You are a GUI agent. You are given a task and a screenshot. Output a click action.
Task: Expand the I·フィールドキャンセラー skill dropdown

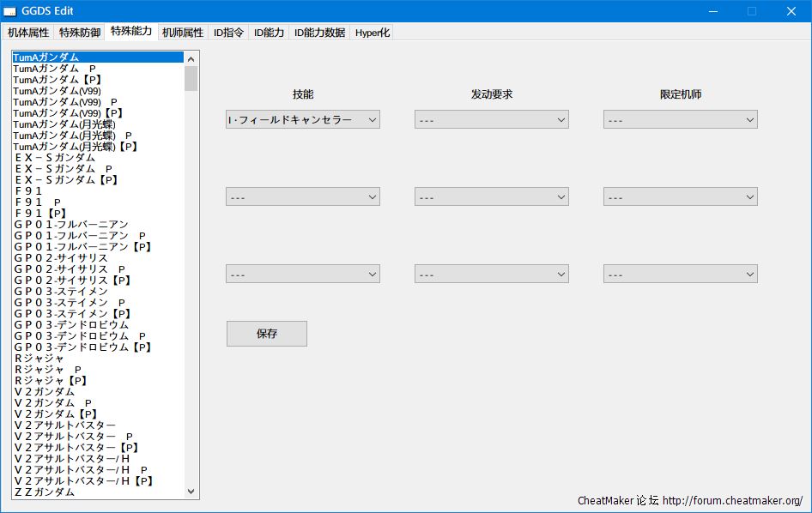302,120
